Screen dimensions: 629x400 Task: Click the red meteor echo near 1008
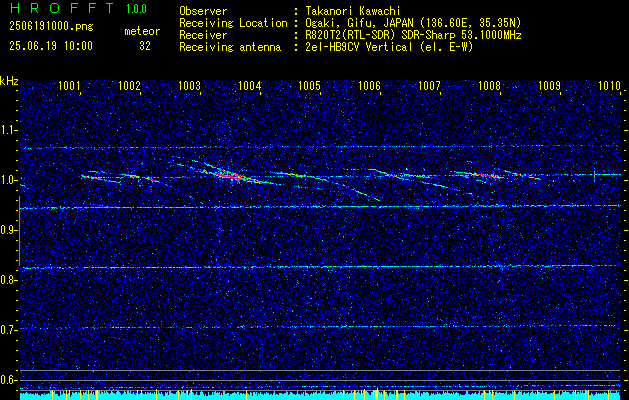point(485,175)
